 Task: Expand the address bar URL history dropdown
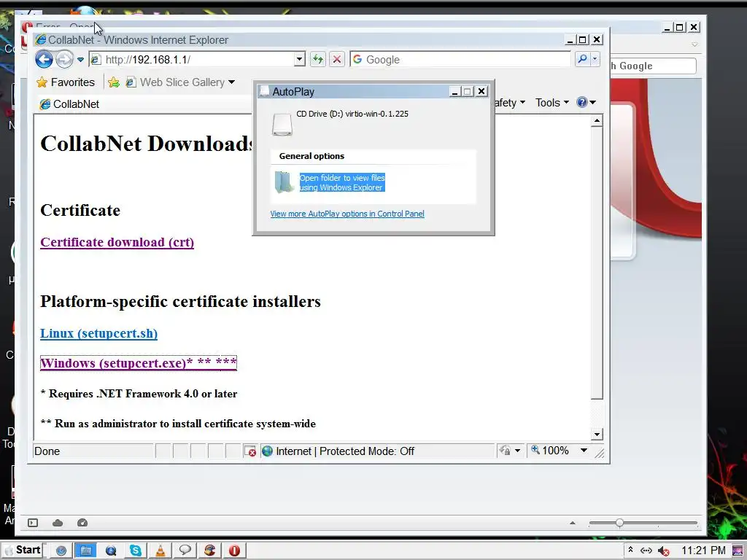coord(299,60)
